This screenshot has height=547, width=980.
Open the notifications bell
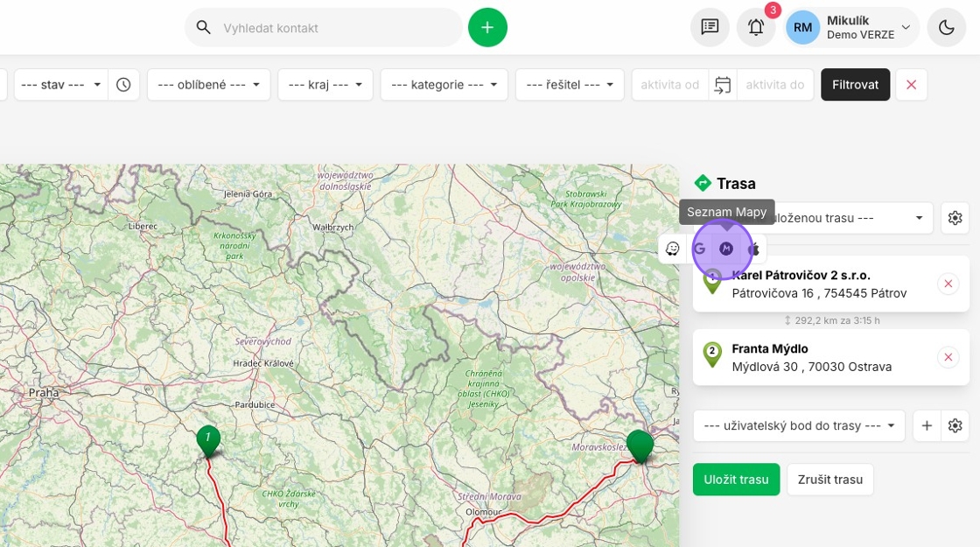[756, 28]
